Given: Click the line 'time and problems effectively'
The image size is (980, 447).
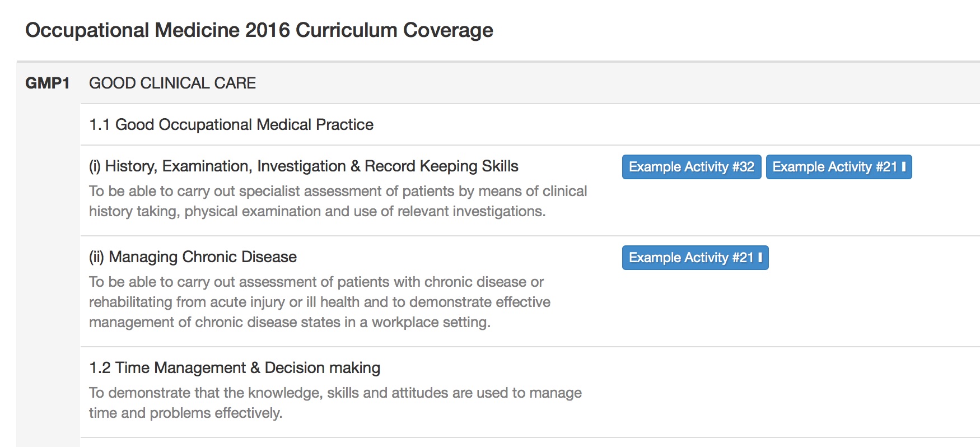Looking at the screenshot, I should click(186, 413).
